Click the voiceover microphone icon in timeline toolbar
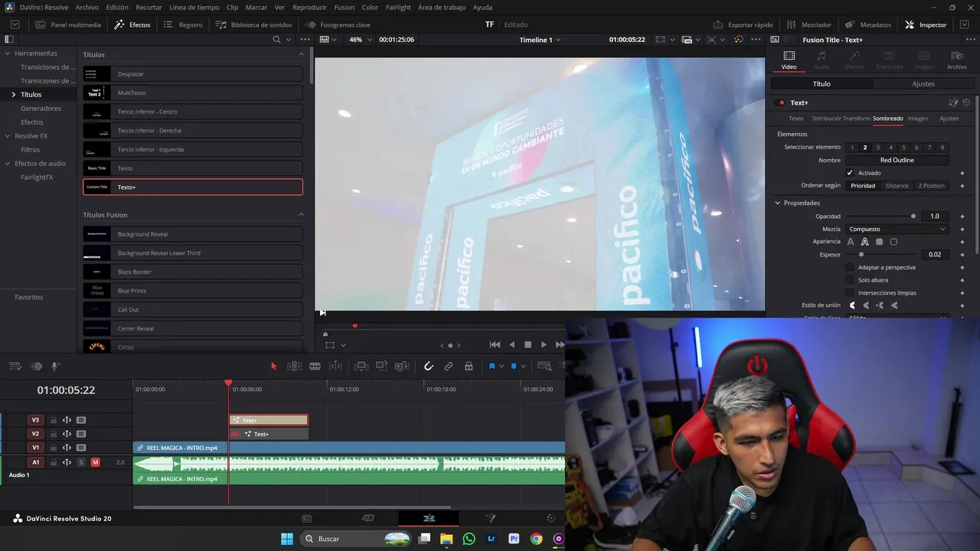 click(x=55, y=367)
